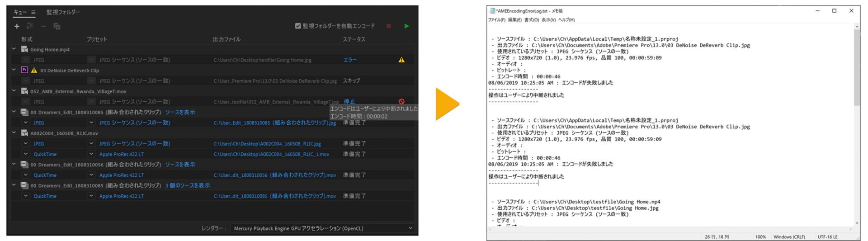Open Notepad 編集(E) menu
Image resolution: width=868 pixels, height=241 pixels.
[x=514, y=20]
